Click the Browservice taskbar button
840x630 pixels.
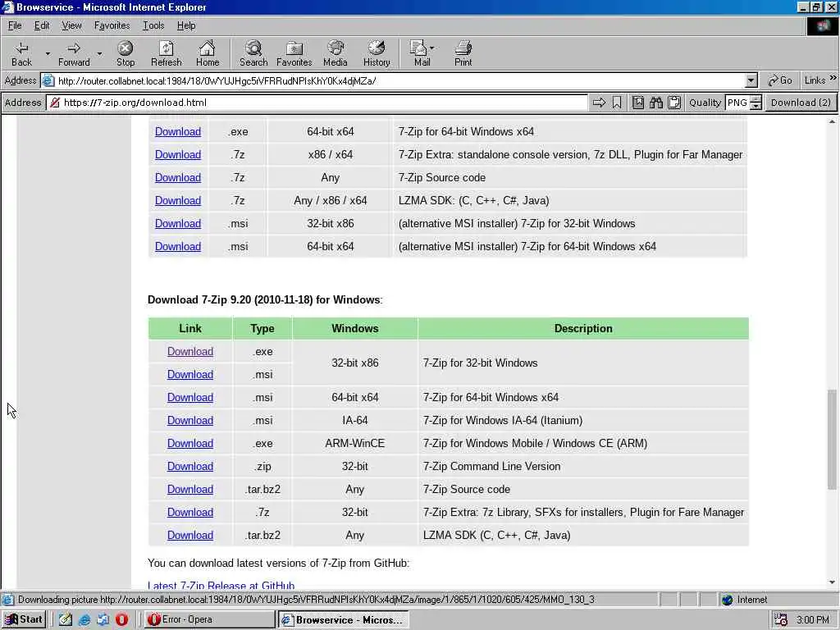coord(344,620)
